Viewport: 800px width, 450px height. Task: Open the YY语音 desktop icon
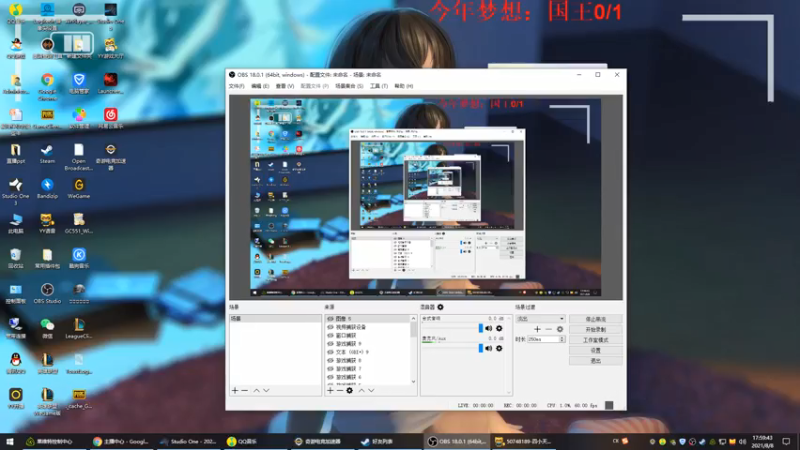(47, 224)
